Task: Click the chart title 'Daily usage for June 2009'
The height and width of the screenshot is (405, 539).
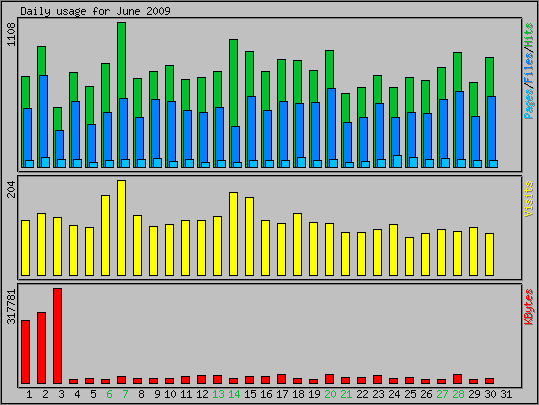Action: point(95,11)
